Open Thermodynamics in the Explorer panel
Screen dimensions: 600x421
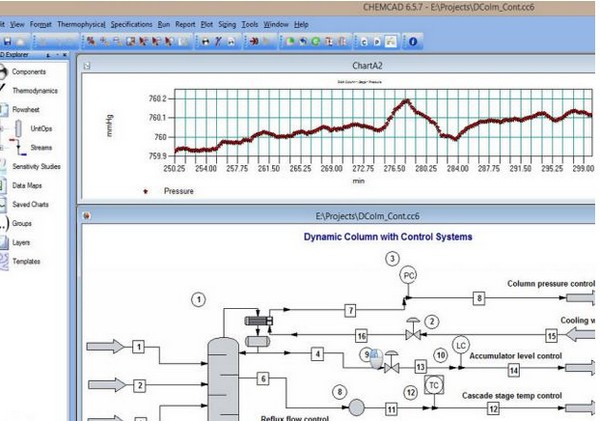(35, 91)
